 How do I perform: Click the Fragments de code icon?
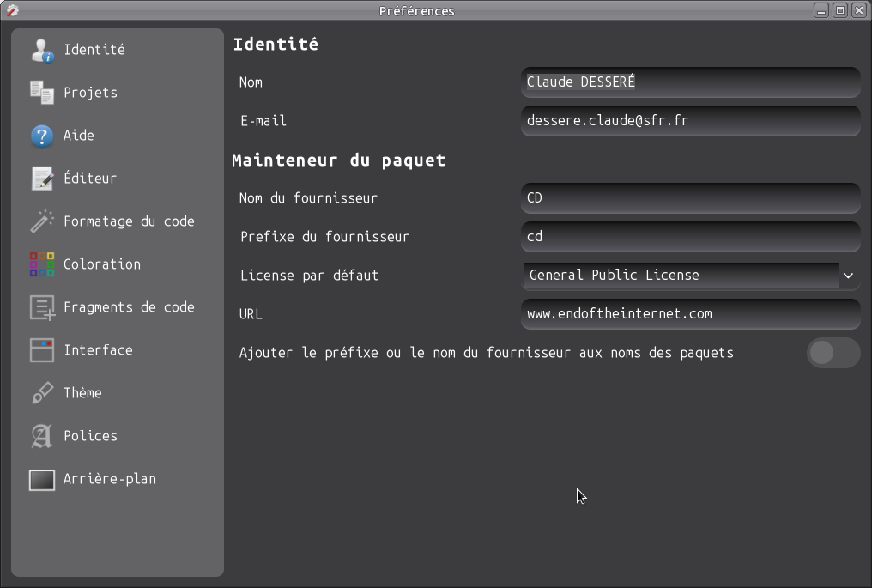point(42,307)
